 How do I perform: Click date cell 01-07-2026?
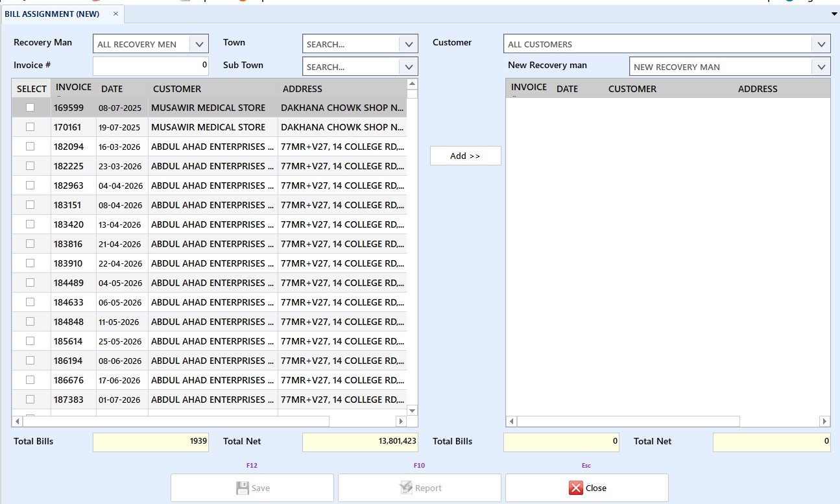122,400
